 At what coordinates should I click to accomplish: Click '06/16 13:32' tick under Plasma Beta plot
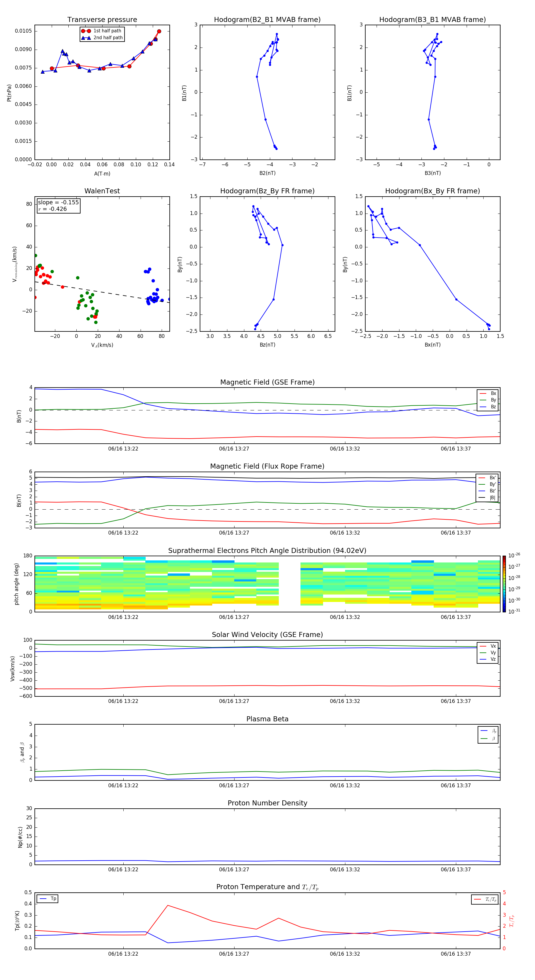click(344, 785)
